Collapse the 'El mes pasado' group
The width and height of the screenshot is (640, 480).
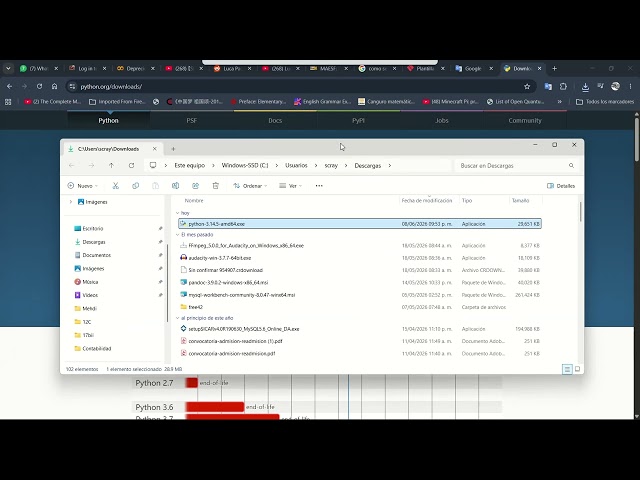click(x=177, y=235)
